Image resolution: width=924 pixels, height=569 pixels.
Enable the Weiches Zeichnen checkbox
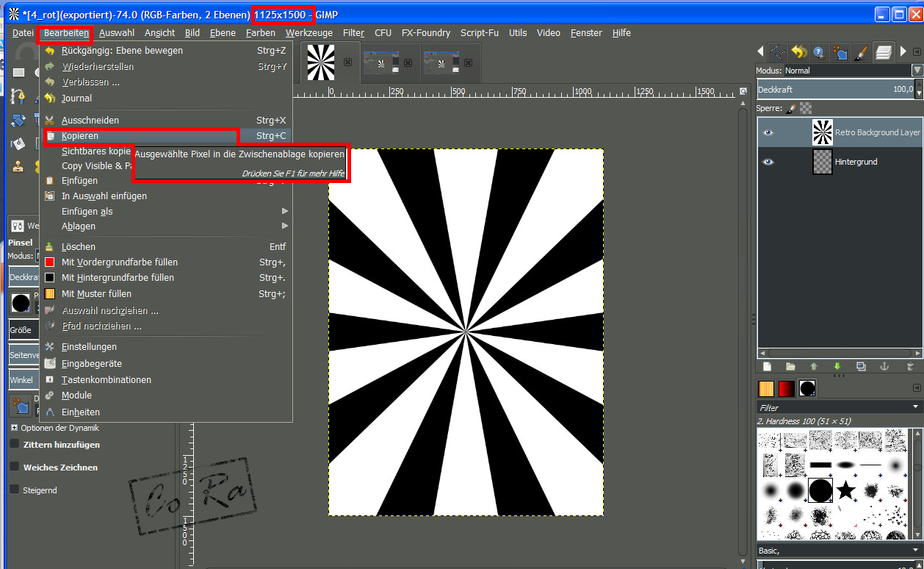14,467
